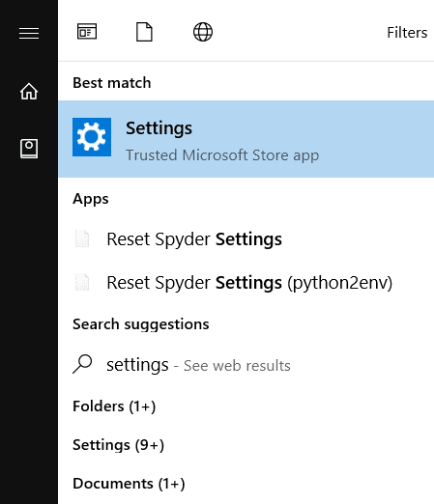Click the Best match heading
Viewport: 434px width, 504px height.
click(x=112, y=83)
